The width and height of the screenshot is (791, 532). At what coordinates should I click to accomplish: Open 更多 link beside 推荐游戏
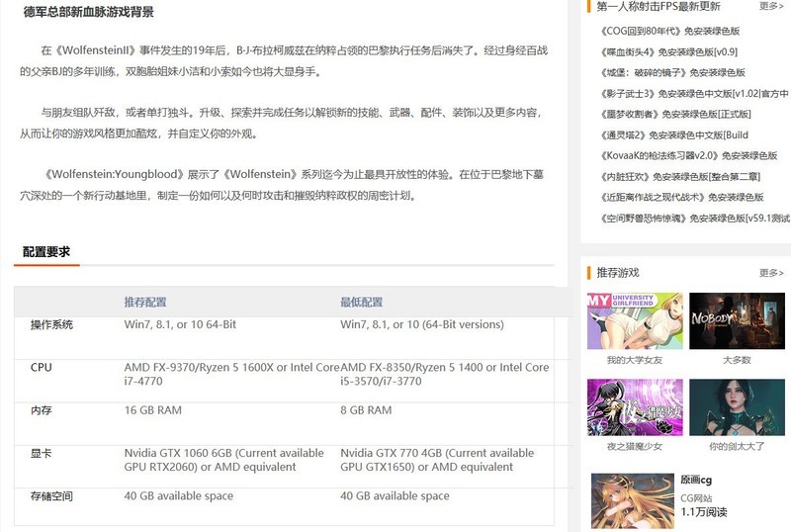coord(771,273)
